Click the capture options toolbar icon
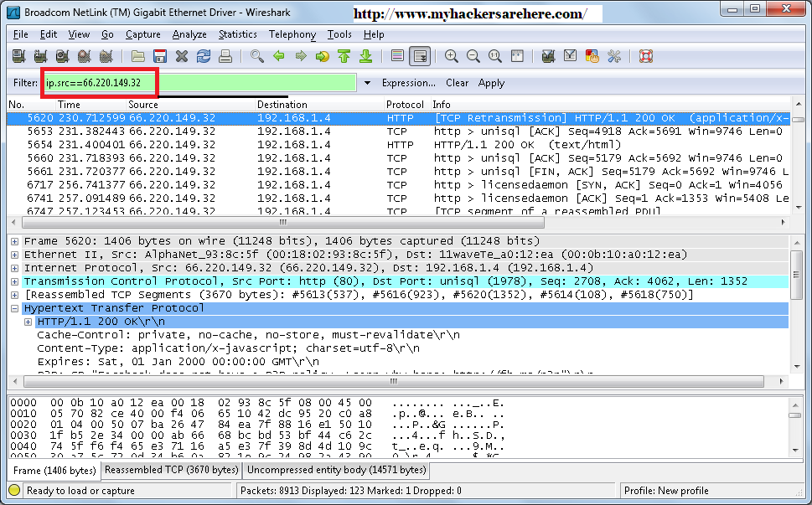The width and height of the screenshot is (812, 505). tap(41, 56)
